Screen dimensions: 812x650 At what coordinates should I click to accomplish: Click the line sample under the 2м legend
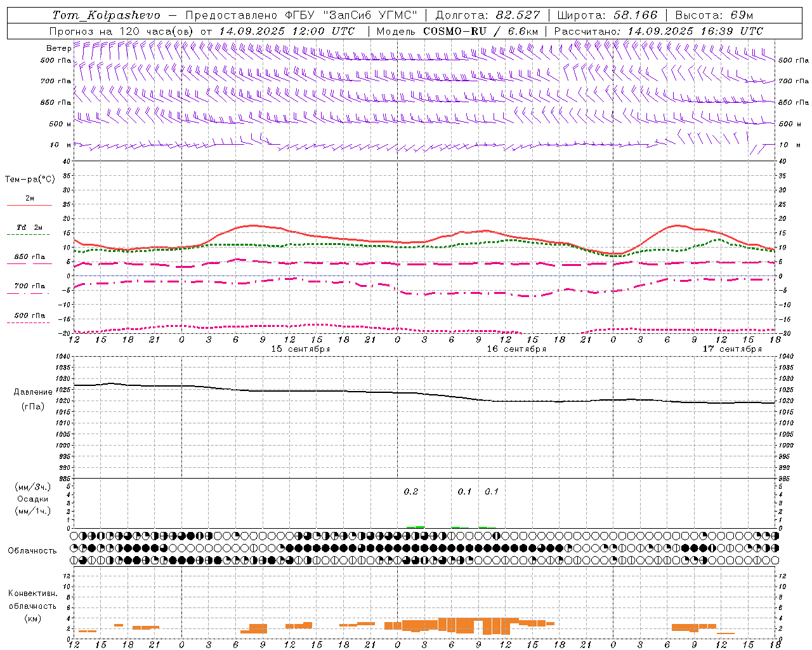29,205
